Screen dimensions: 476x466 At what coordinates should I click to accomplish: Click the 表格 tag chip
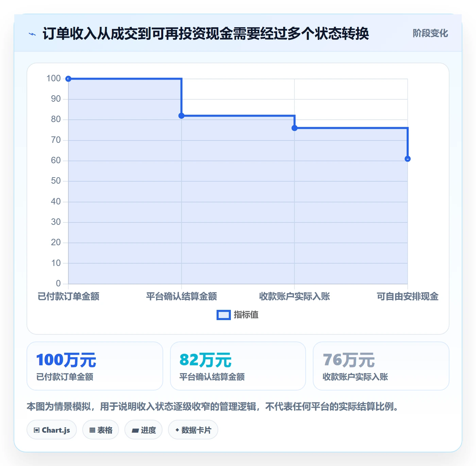(x=101, y=430)
